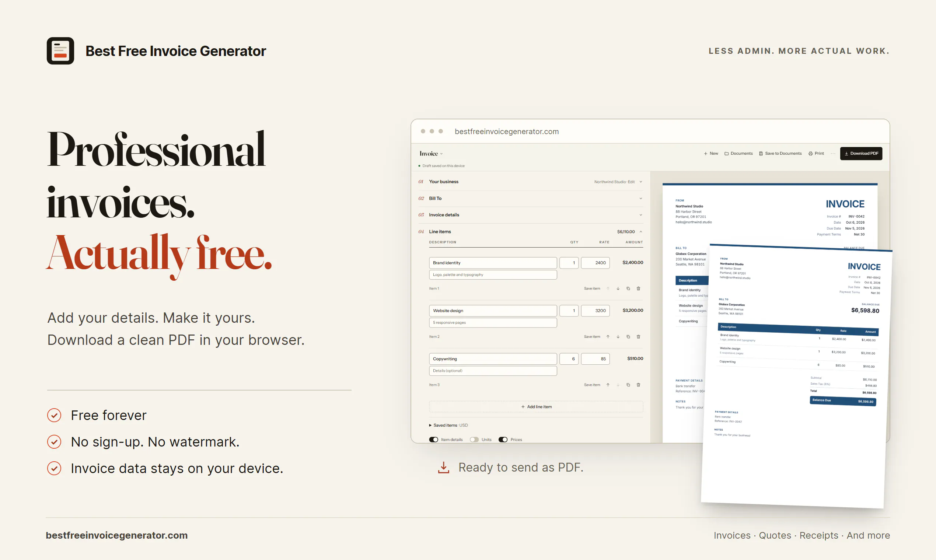Expand the Invoice details section chevron
Viewport: 936px width, 560px height.
point(640,215)
